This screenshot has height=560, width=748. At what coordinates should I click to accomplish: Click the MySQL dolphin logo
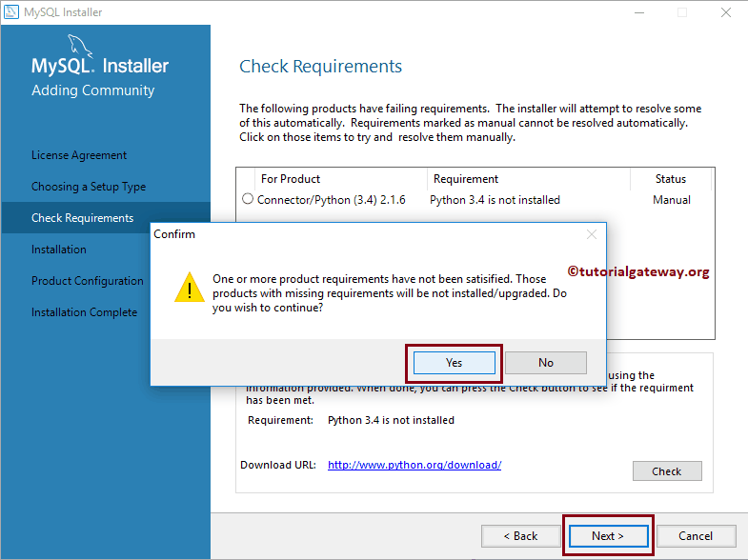[80, 46]
